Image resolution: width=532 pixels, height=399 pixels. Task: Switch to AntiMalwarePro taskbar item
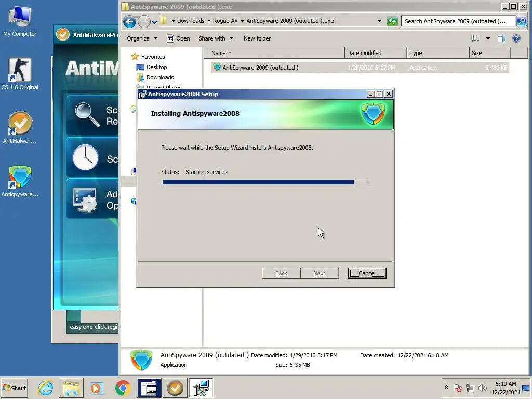point(175,388)
